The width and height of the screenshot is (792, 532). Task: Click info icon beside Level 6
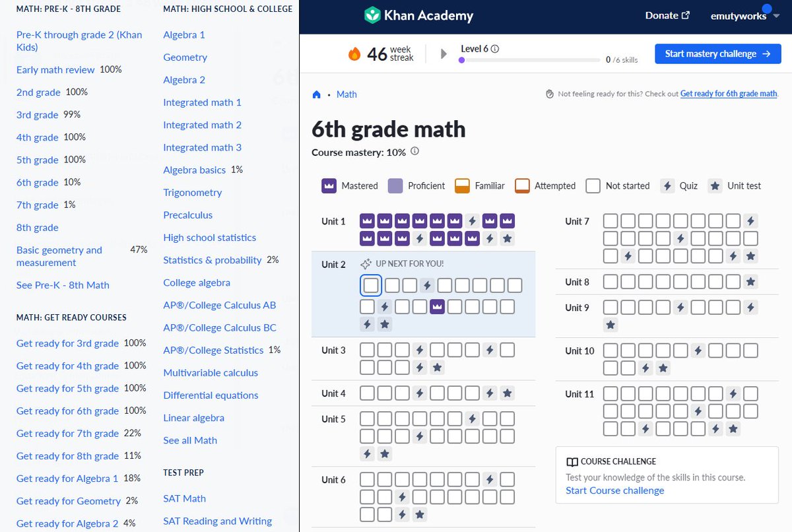495,49
